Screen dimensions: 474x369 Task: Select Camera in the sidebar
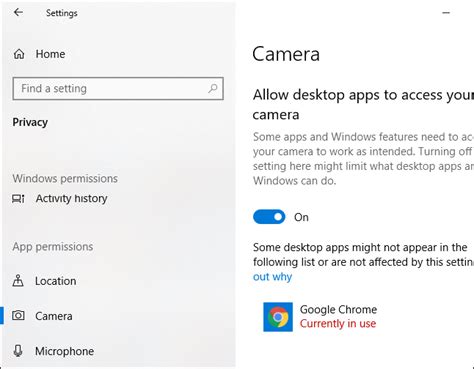[x=54, y=316]
